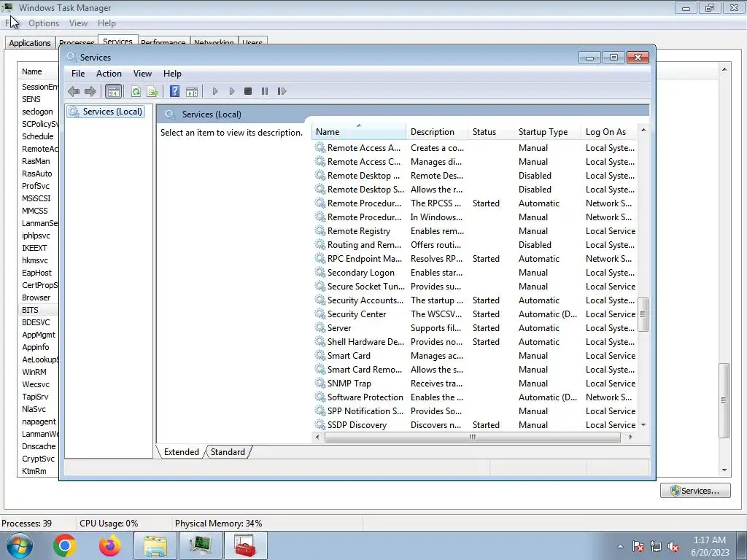This screenshot has height=560, width=747.
Task: Click the right arrow of horizontal scrollbar
Action: (631, 437)
